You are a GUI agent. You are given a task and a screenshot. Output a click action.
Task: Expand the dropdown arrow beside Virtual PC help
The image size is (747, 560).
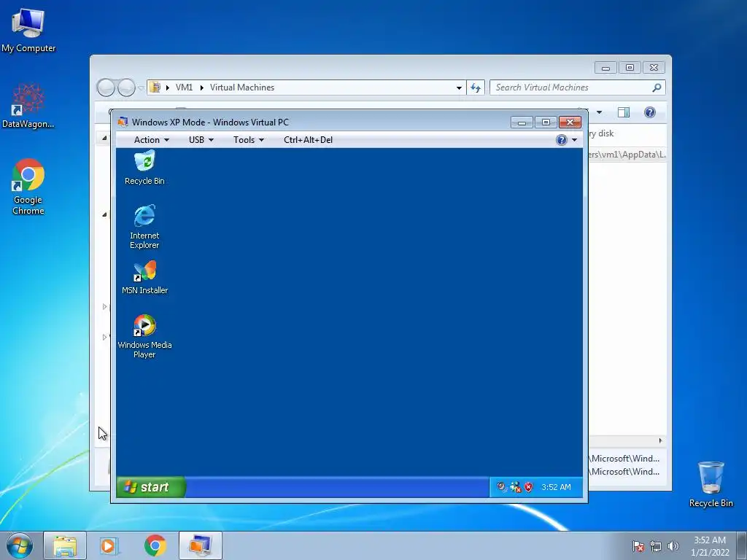[x=575, y=140]
